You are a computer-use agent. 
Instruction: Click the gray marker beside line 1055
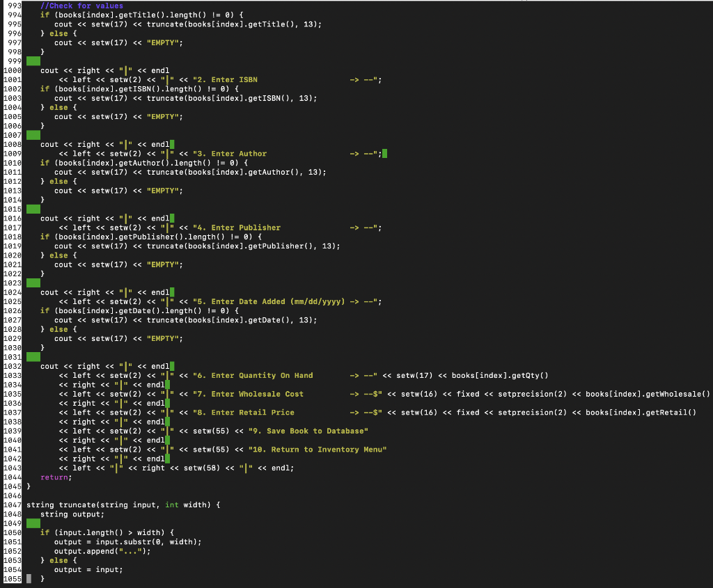coord(28,578)
